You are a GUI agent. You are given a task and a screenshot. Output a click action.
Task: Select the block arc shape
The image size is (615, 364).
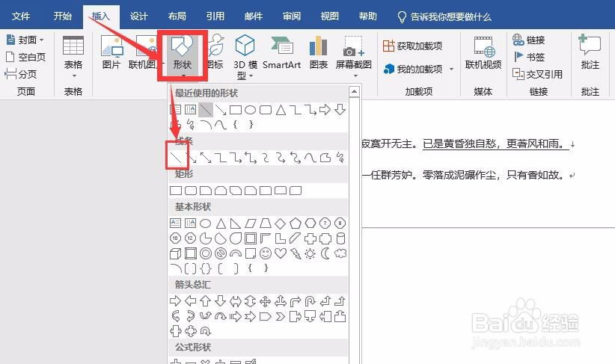point(236,253)
